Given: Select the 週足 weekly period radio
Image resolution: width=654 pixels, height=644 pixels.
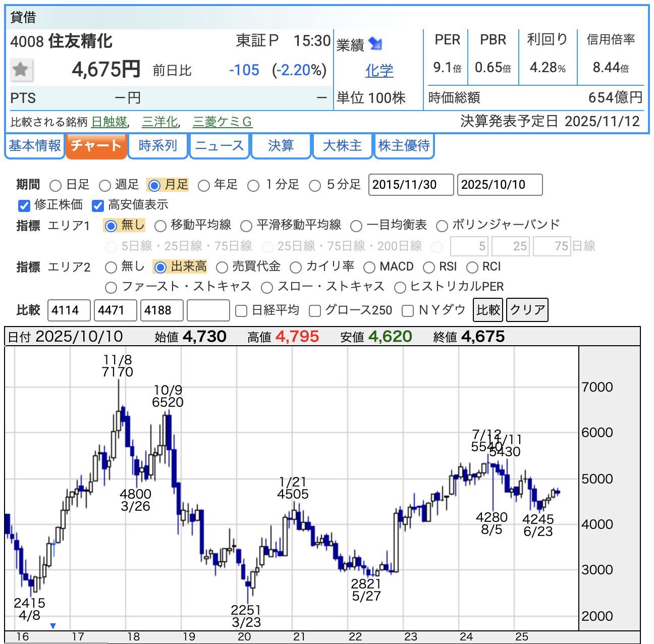Looking at the screenshot, I should (x=105, y=186).
